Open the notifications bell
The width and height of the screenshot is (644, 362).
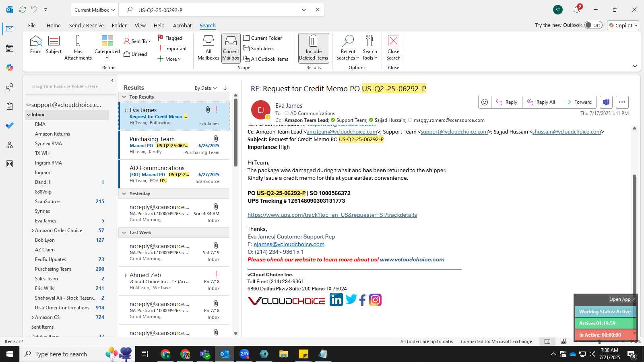[577, 10]
